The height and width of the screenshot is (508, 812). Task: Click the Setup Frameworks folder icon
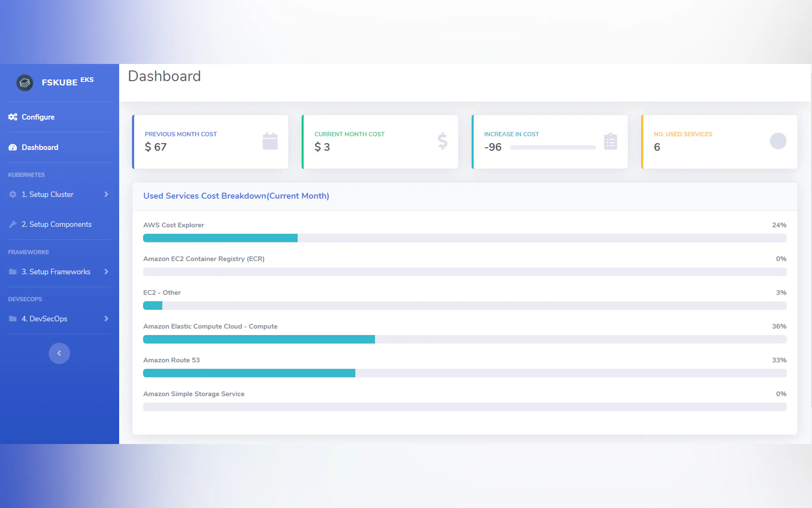[13, 272]
